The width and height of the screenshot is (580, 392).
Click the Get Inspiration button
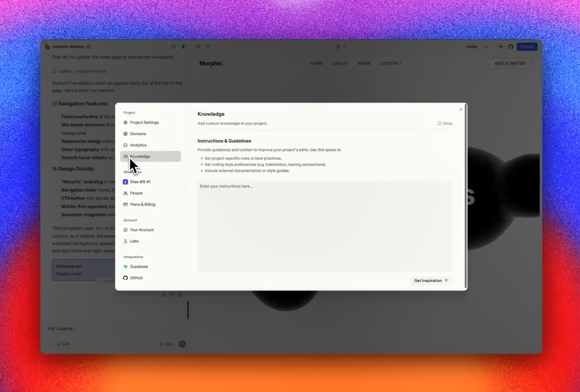431,281
